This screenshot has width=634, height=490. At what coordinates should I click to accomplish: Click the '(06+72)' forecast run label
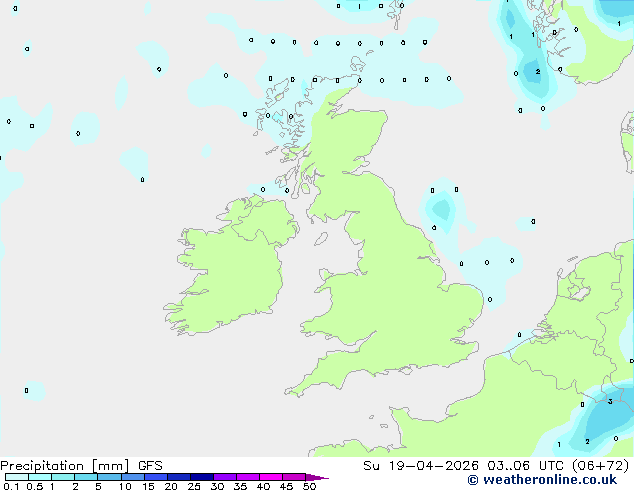pos(600,465)
